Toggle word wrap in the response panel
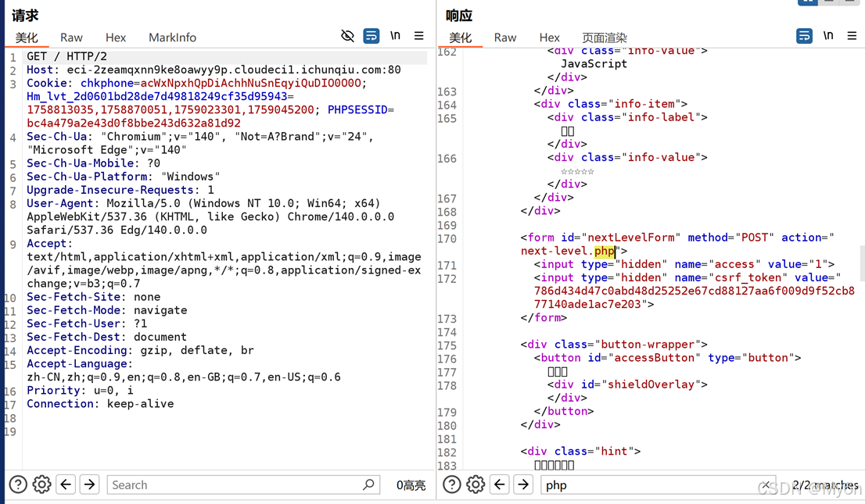 tap(804, 36)
